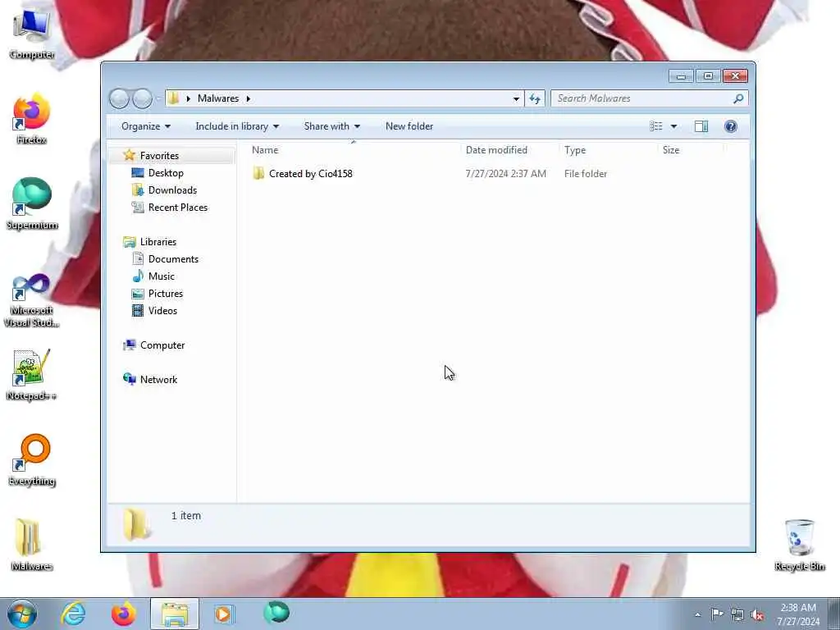Click the search magnifier icon
The image size is (840, 630).
click(738, 98)
